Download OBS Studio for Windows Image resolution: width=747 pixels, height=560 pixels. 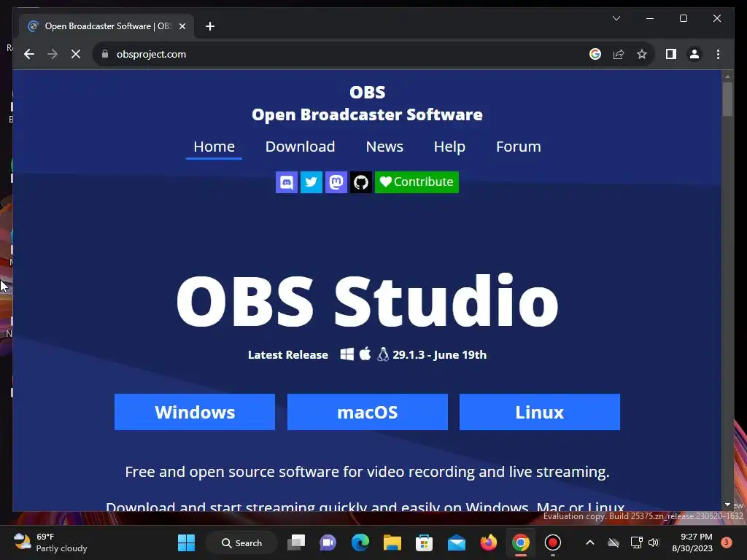pyautogui.click(x=194, y=412)
